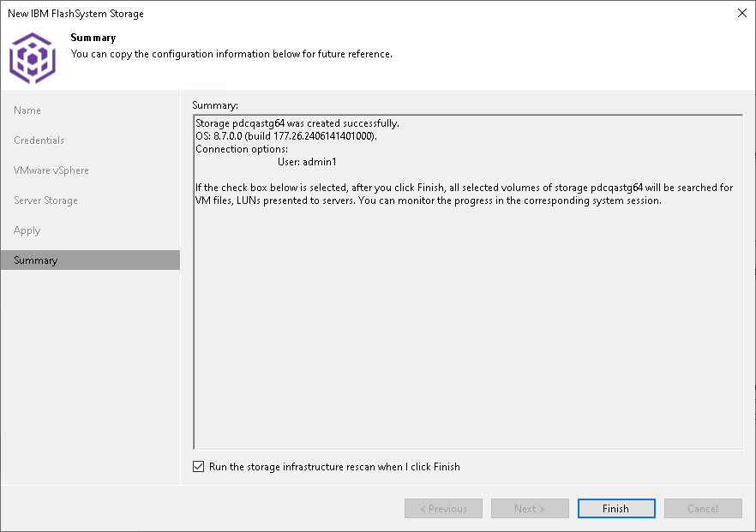The width and height of the screenshot is (756, 532).
Task: Click the disabled Cancel button
Action: 703,508
